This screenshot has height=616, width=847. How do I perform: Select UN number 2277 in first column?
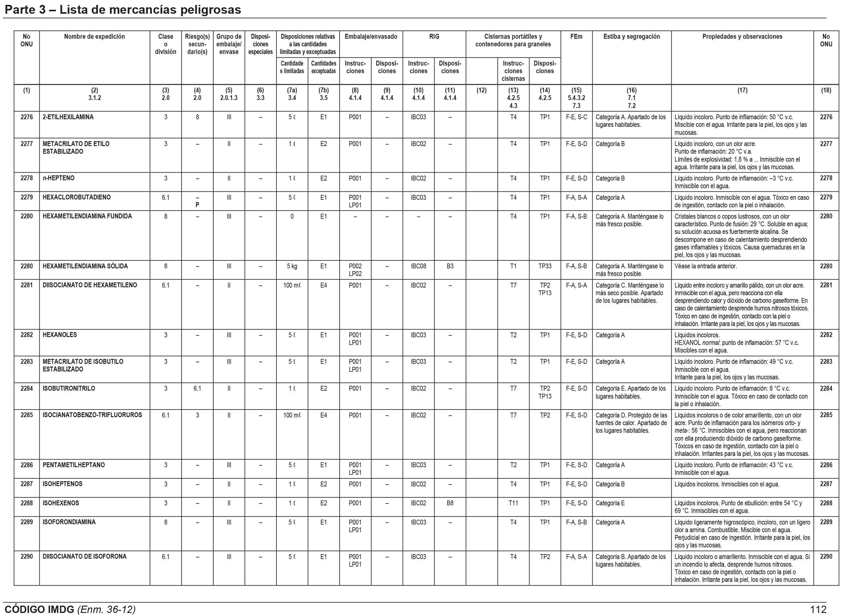27,144
